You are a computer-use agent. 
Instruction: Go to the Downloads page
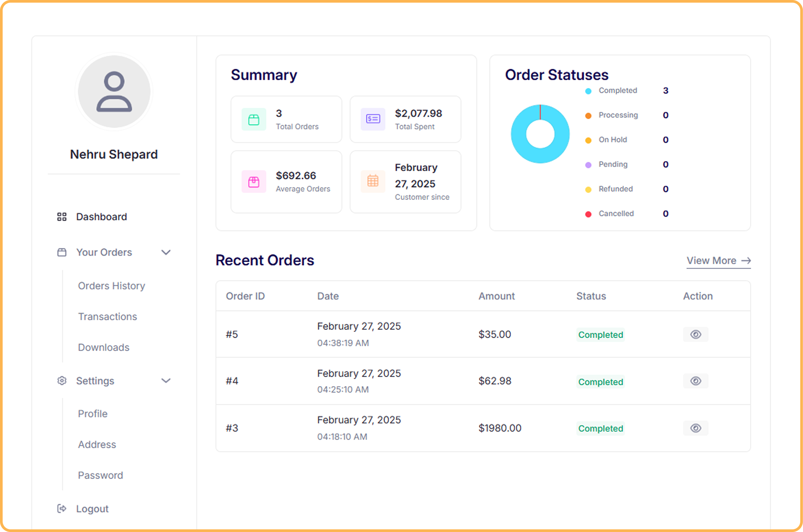pyautogui.click(x=104, y=347)
